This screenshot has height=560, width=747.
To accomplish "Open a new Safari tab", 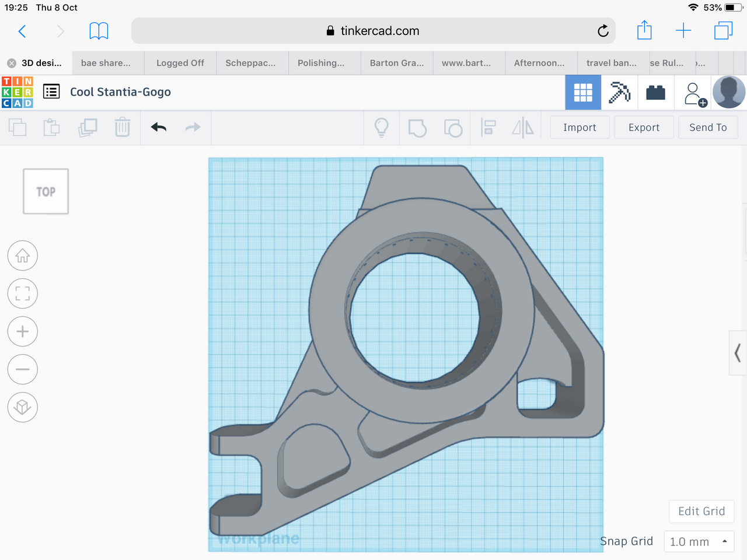I will [x=683, y=31].
